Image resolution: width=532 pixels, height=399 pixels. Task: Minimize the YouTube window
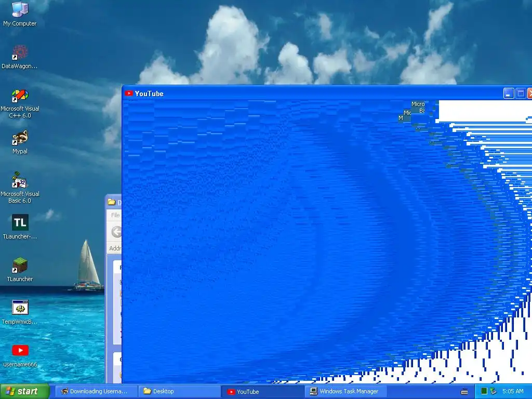[508, 94]
